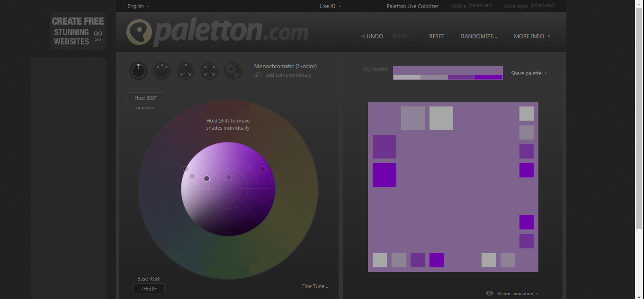Click the large vivid purple swatch on the preview's left side
The width and height of the screenshot is (644, 299).
[x=385, y=175]
